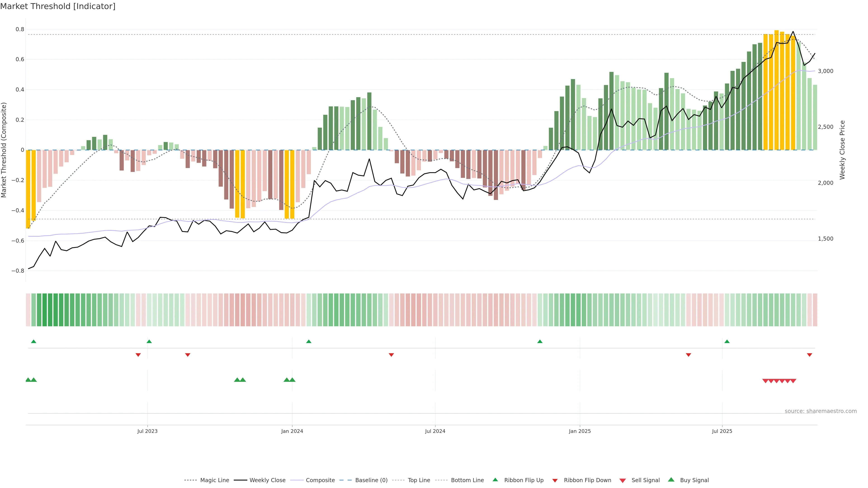Click the last red sell signal triangle
Screen dimensions: 868x488
click(x=793, y=381)
